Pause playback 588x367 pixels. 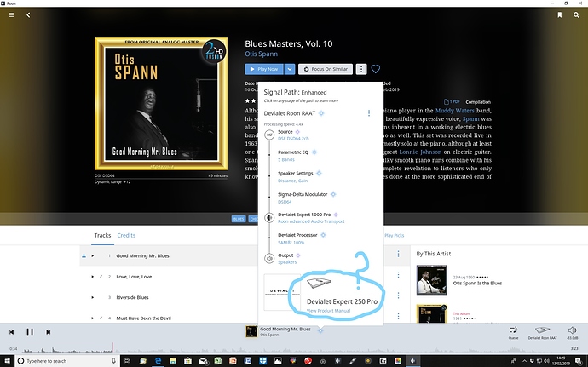[x=30, y=332]
